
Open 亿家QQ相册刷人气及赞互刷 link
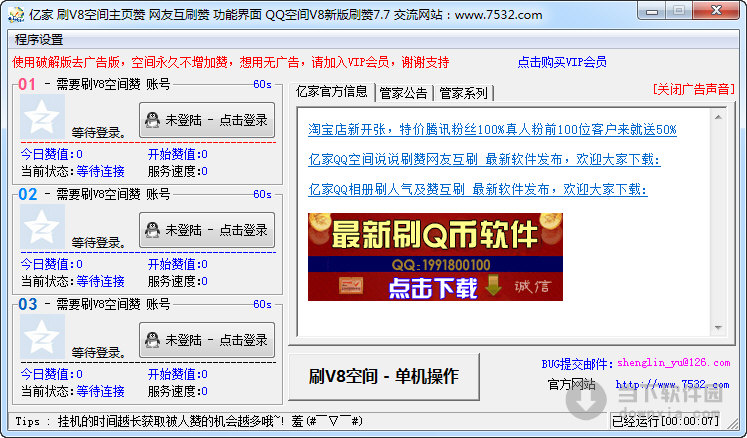(x=478, y=190)
